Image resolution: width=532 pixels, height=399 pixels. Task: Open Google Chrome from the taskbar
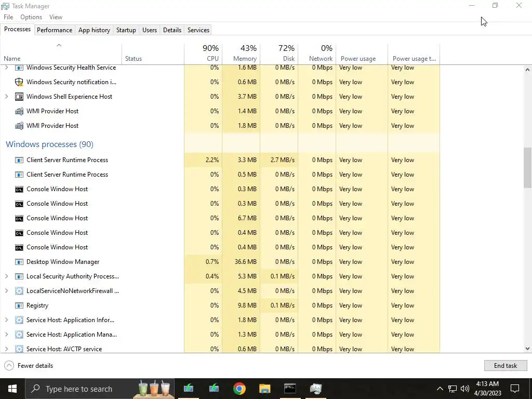coord(239,389)
